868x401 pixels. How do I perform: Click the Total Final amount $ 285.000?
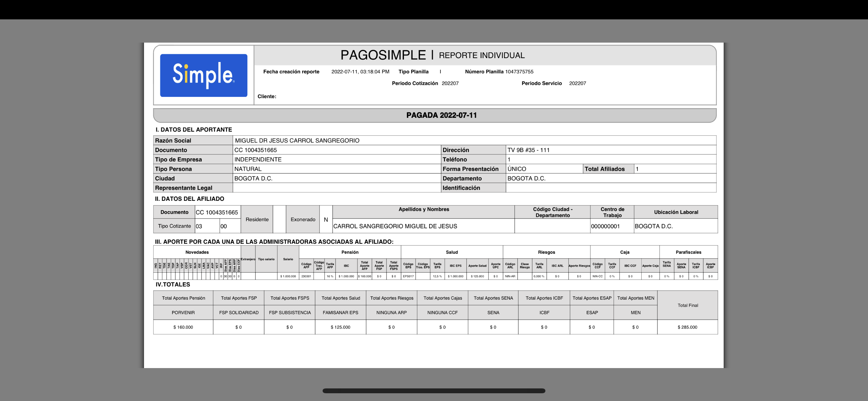687,327
